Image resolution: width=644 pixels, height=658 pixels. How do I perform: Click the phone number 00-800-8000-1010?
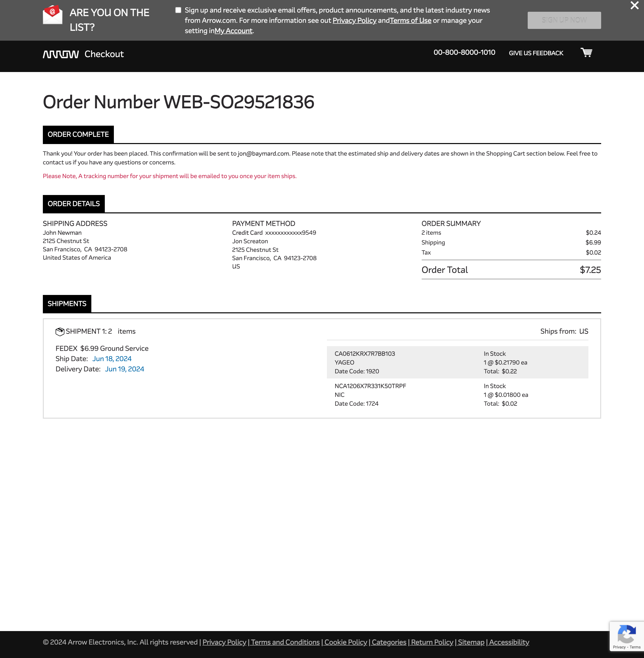[x=465, y=52]
